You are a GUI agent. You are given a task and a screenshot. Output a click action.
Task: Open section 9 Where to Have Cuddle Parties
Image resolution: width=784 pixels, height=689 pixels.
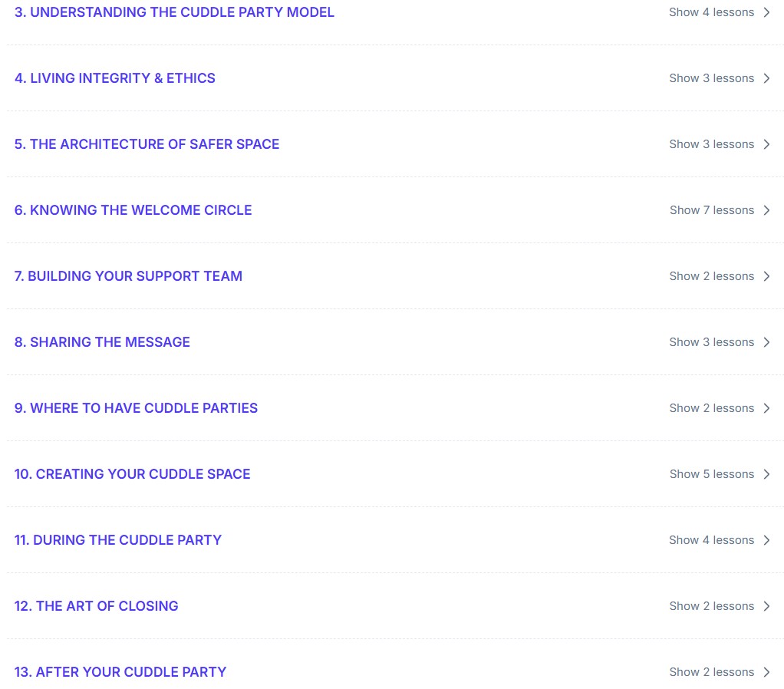point(136,408)
